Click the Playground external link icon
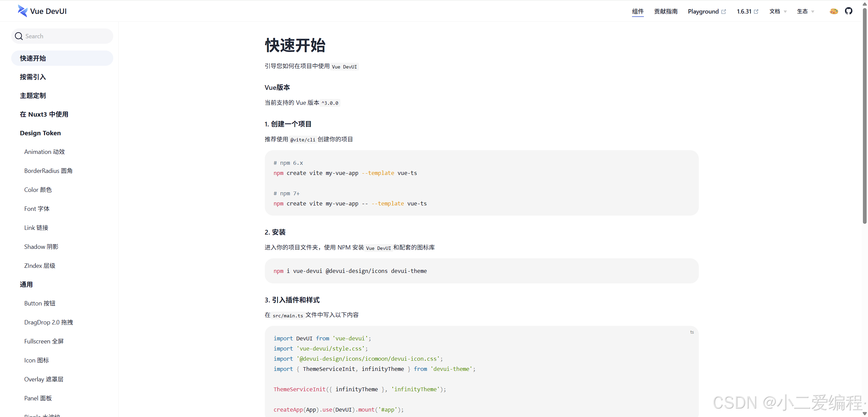Screen dimensions: 868x417 724,12
